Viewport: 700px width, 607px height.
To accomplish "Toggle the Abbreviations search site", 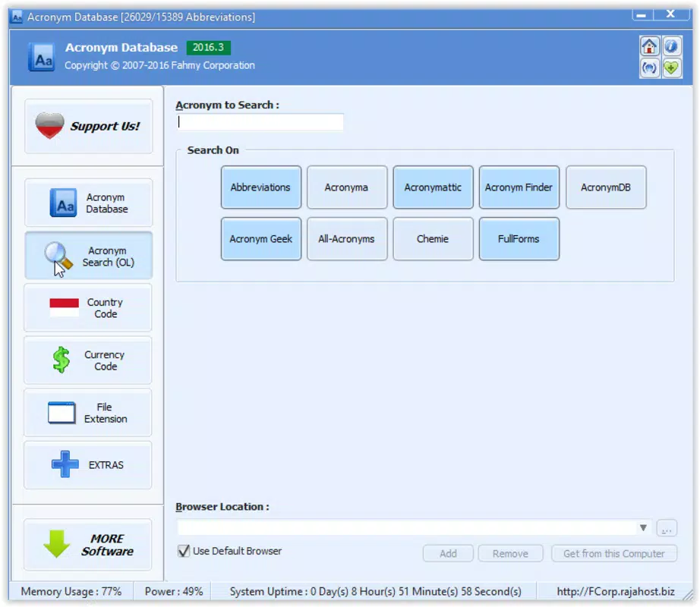I will tap(260, 187).
